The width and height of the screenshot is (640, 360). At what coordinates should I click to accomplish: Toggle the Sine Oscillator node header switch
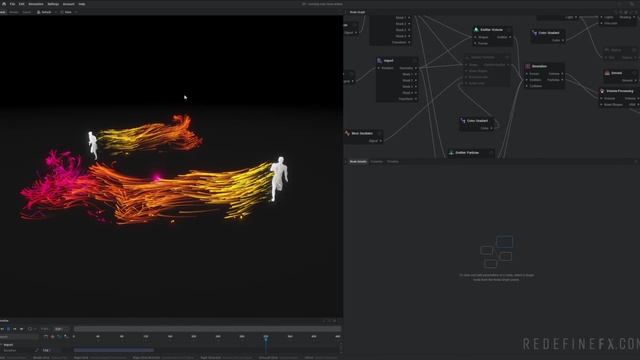379,133
